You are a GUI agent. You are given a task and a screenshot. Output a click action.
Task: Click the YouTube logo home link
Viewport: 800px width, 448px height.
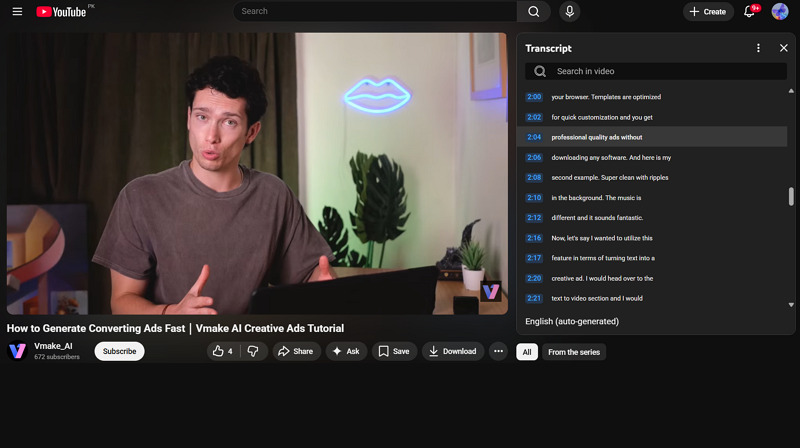[x=61, y=12]
